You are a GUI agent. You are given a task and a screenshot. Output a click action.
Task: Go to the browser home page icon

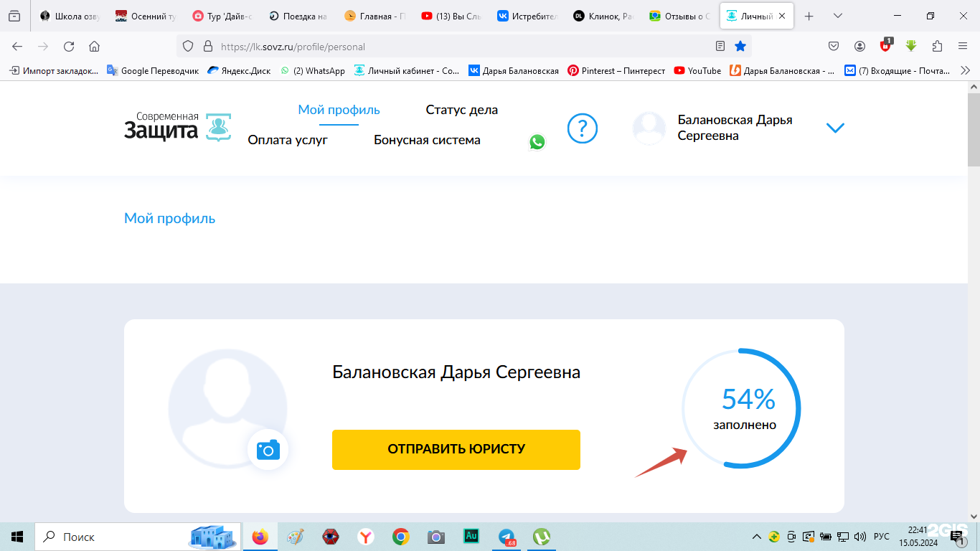[94, 47]
